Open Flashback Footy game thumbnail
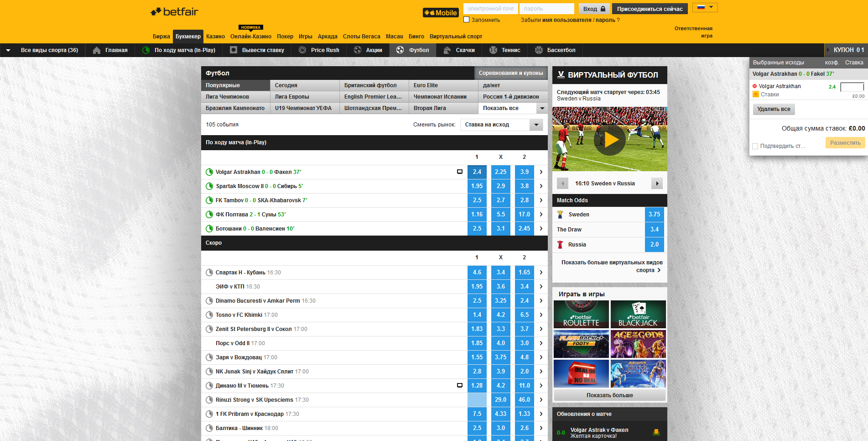The image size is (868, 441). click(x=581, y=344)
